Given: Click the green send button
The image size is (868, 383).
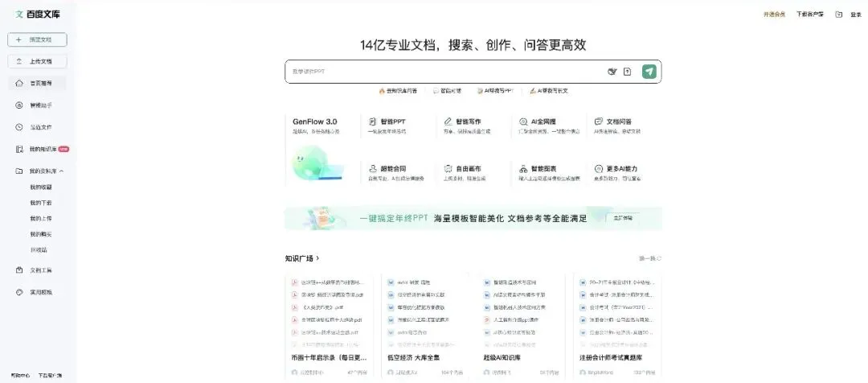Looking at the screenshot, I should [x=649, y=72].
